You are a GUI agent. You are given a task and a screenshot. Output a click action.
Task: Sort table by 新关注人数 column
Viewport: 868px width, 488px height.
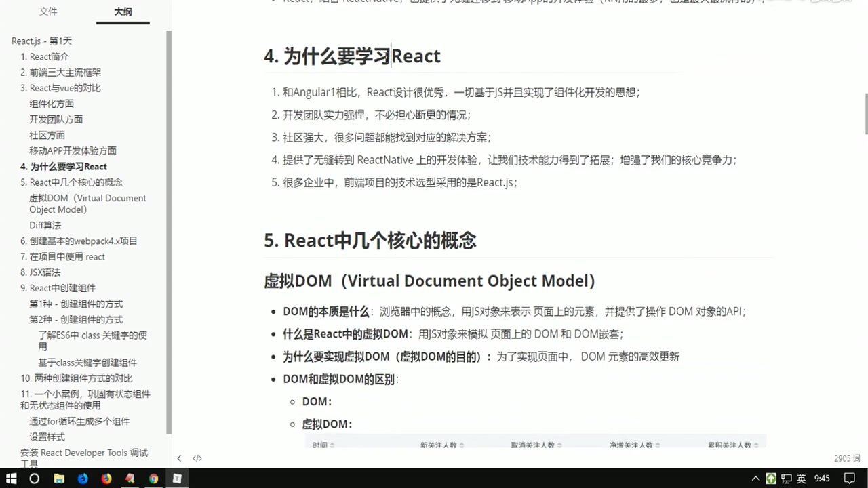tap(442, 445)
